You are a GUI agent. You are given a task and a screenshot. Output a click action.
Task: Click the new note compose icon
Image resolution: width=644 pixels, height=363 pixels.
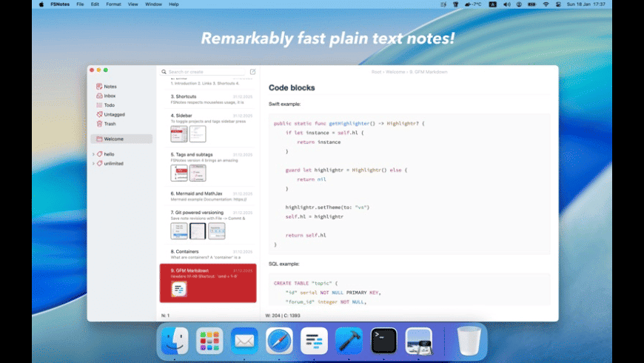tap(252, 72)
